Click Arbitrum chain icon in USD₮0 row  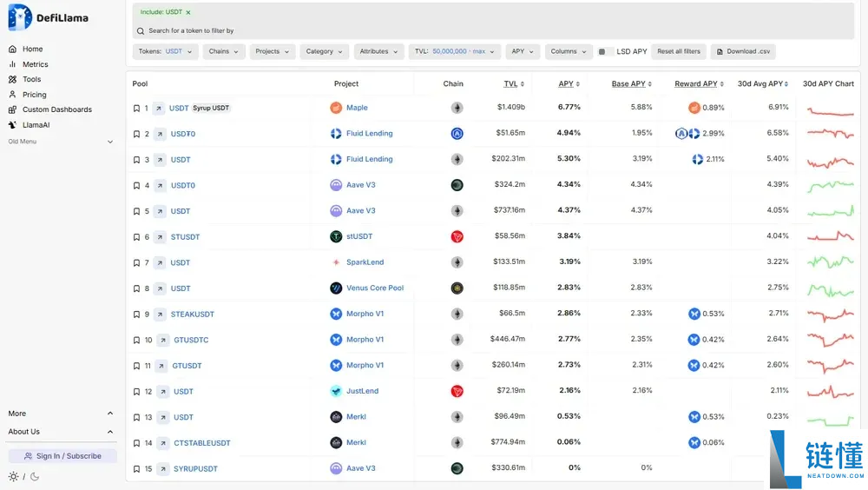tap(457, 134)
